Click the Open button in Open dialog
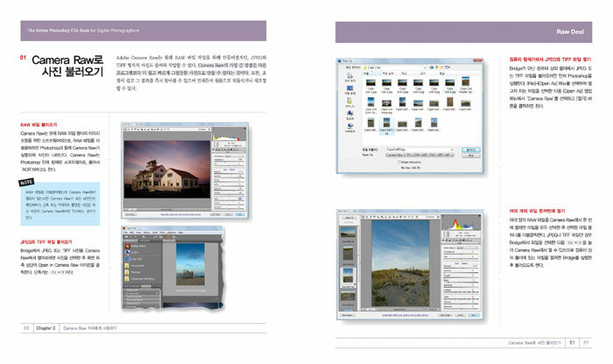 tap(471, 150)
